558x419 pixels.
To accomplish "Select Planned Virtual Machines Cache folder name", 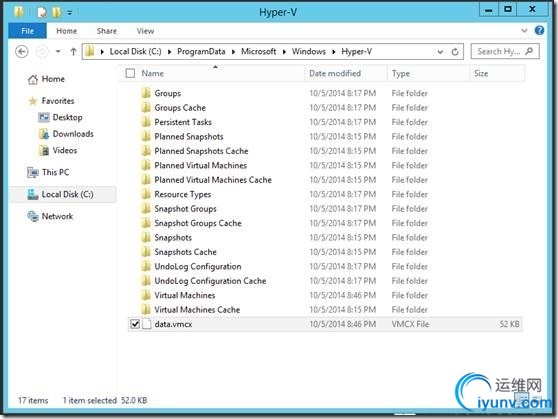I will click(x=213, y=180).
